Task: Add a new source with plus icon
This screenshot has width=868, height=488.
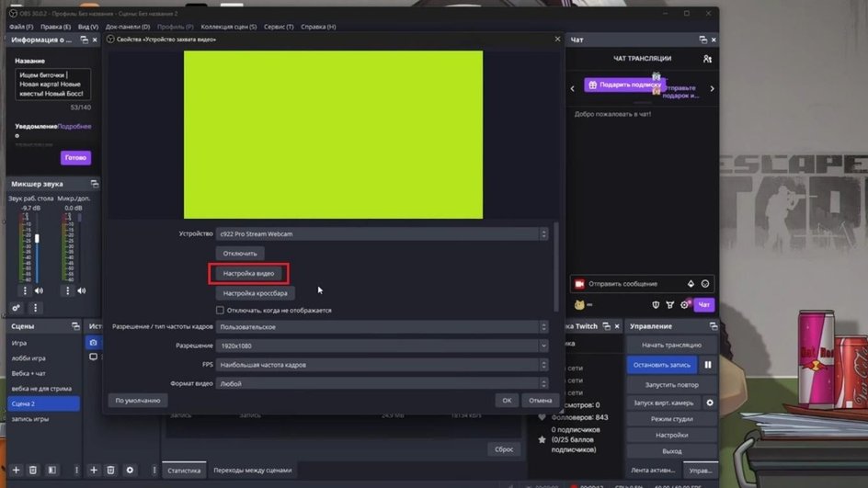Action: pyautogui.click(x=94, y=470)
